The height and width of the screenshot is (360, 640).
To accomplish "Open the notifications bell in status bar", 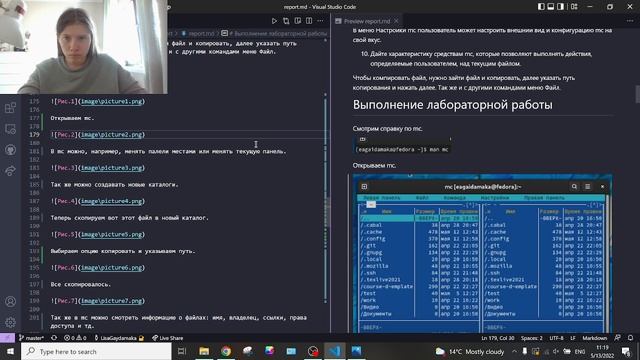I will pyautogui.click(x=631, y=338).
